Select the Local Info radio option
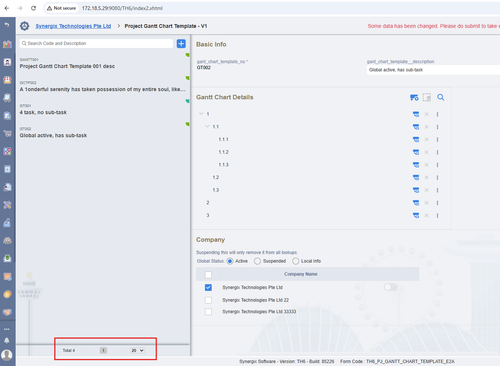This screenshot has width=500, height=366. click(296, 261)
